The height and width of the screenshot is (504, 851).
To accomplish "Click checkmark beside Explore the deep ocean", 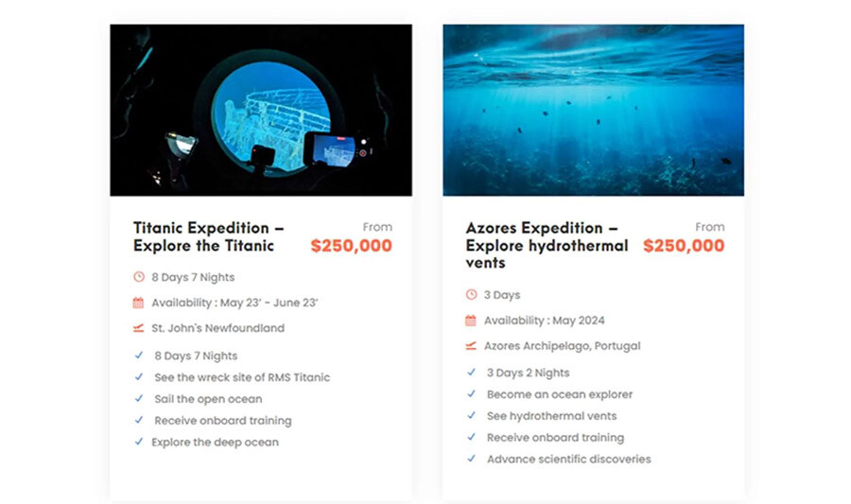I will pyautogui.click(x=139, y=442).
